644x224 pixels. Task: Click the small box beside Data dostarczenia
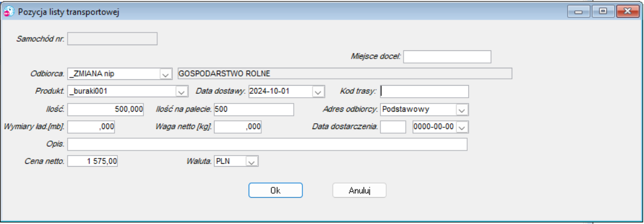393,127
